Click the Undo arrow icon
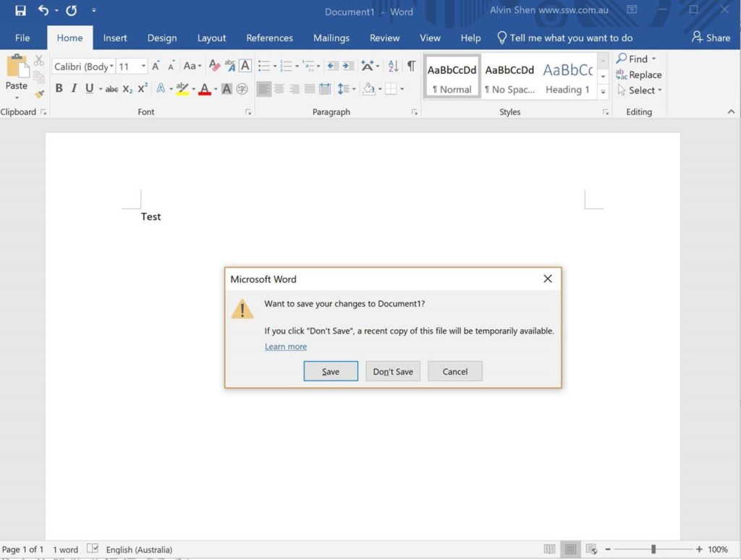741x560 pixels. [43, 11]
